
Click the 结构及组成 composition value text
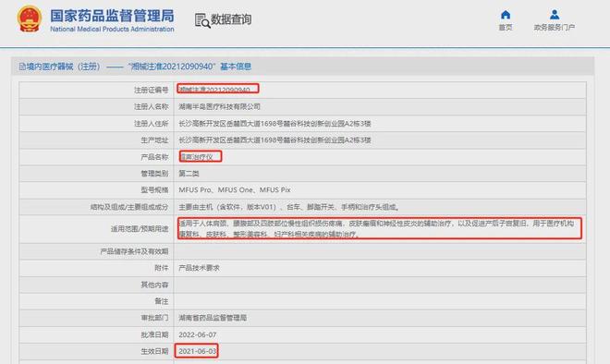[x=288, y=207]
